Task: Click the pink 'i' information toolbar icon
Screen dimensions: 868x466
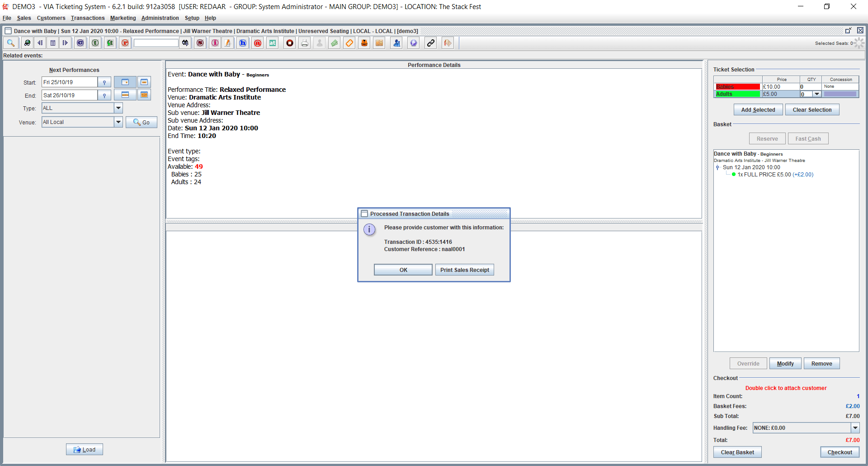Action: [215, 43]
